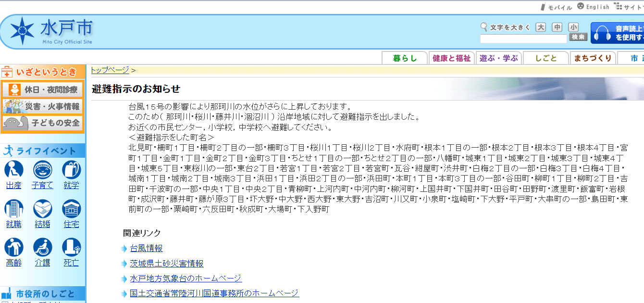The height and width of the screenshot is (303, 644).
Task: Click the 検索 search button
Action: (x=578, y=38)
